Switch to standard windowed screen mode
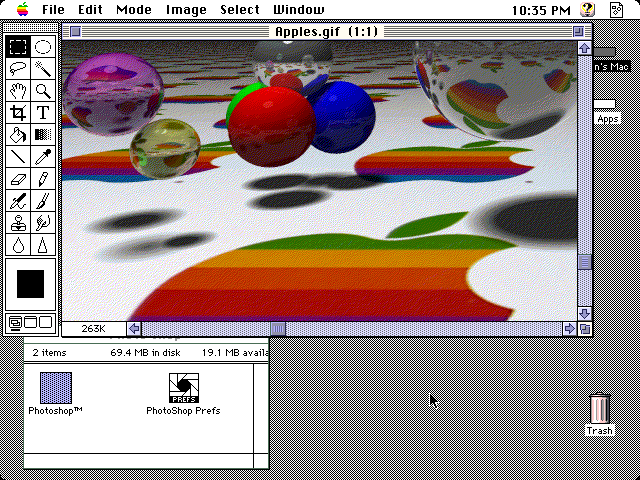Screen dimensions: 640x480 coord(15,323)
